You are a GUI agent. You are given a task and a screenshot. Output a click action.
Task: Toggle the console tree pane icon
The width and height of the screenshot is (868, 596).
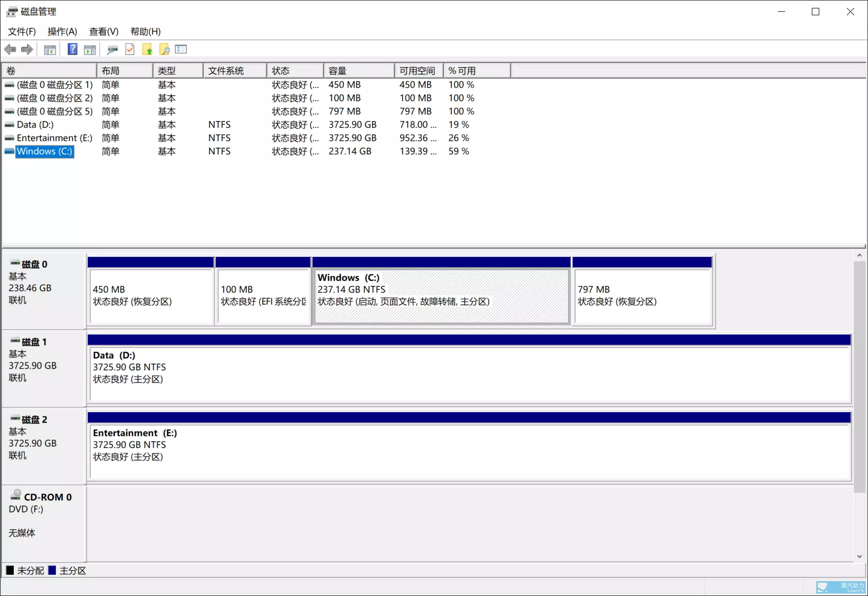click(x=50, y=49)
